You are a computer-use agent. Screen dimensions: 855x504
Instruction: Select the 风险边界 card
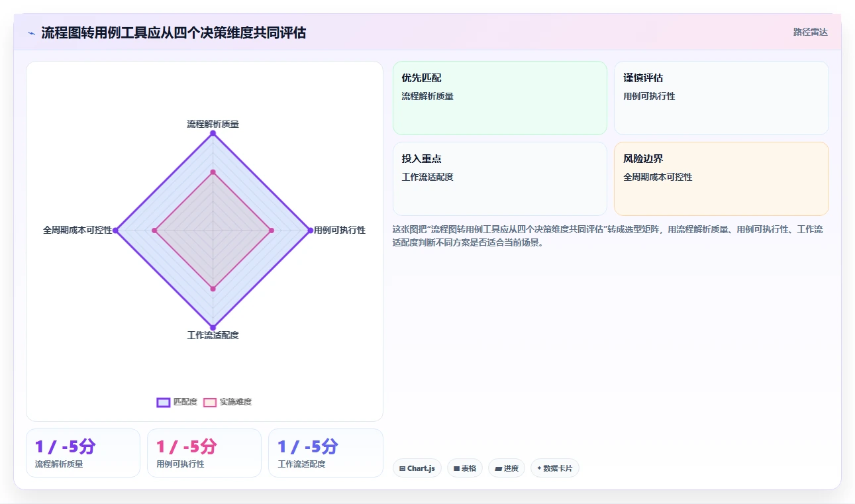pos(721,179)
